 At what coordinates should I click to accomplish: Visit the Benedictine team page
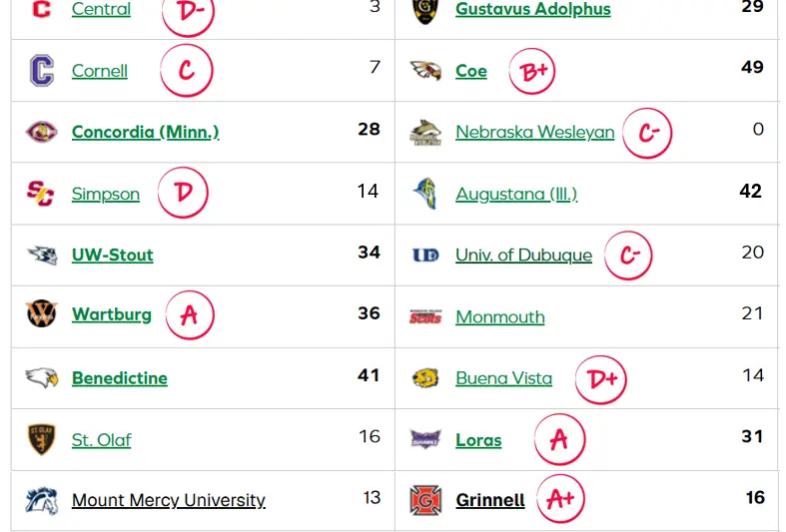click(x=119, y=378)
